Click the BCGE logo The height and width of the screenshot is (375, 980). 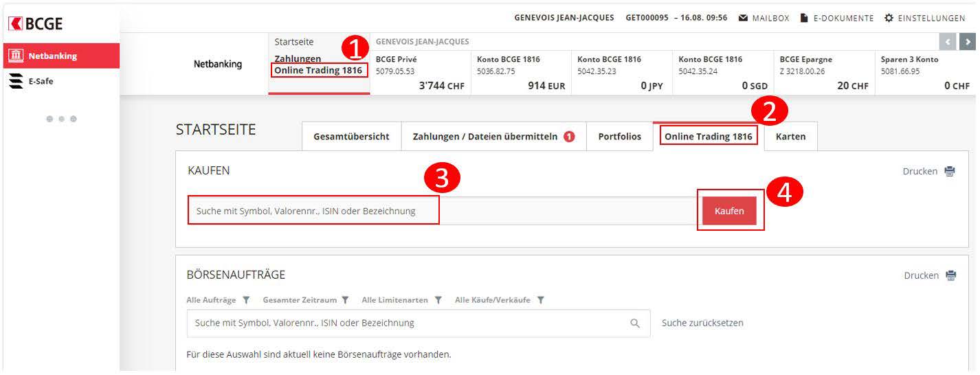(36, 23)
